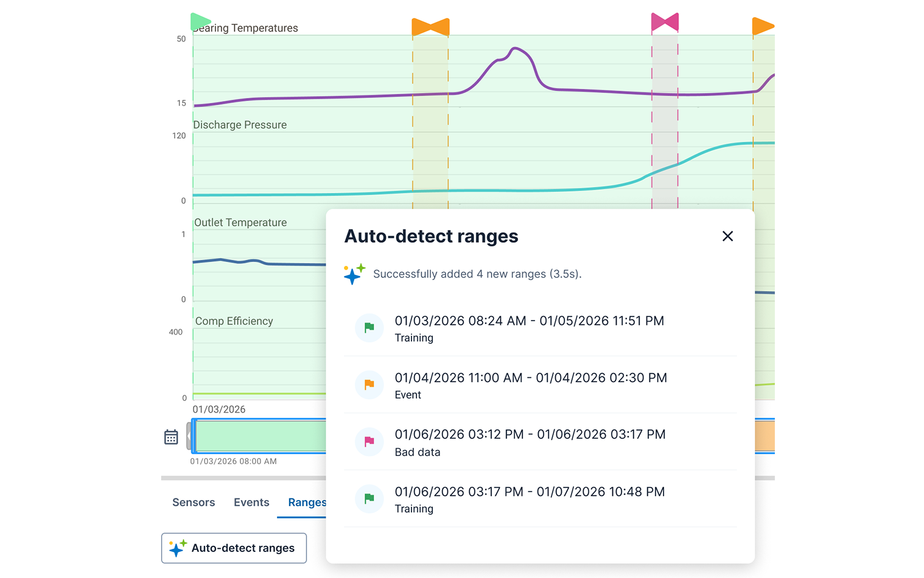Select the orange bowtie event range marker
Image resolution: width=924 pixels, height=578 pixels.
click(430, 27)
